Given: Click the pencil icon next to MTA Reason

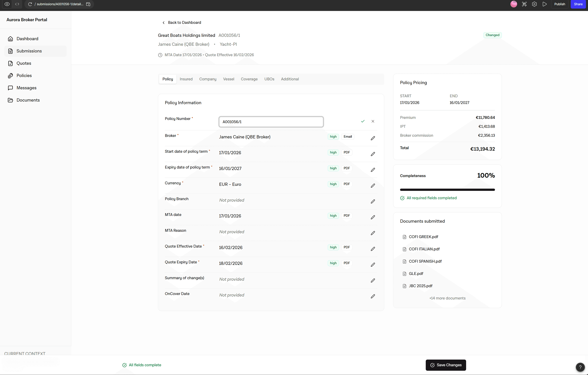Looking at the screenshot, I should click(x=373, y=233).
